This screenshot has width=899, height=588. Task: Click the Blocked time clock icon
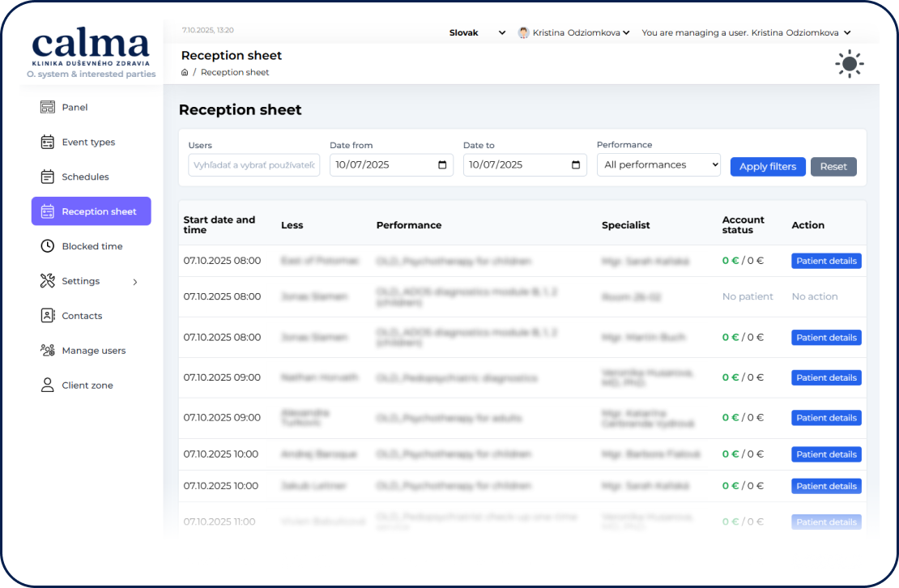(48, 246)
